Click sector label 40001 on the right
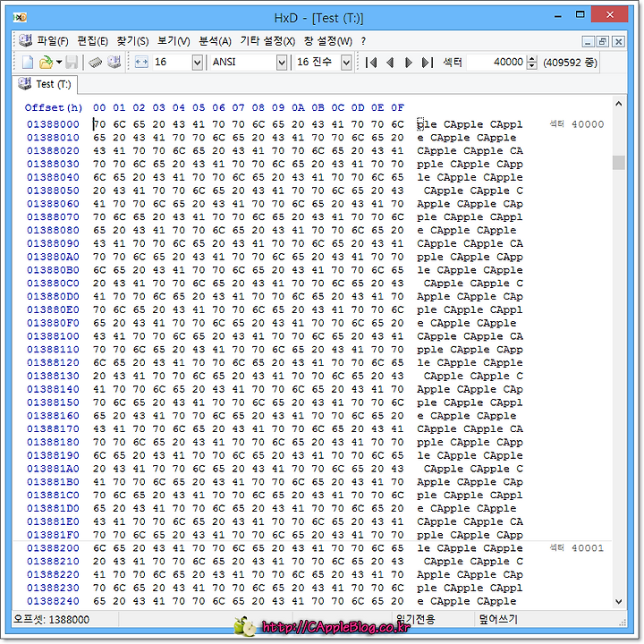This screenshot has width=644, height=644. (577, 548)
